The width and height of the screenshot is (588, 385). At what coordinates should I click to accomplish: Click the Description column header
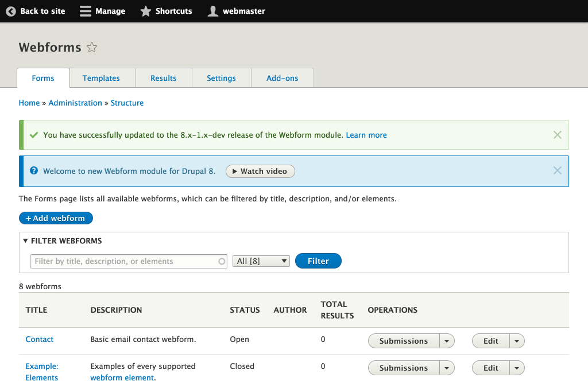(x=116, y=310)
